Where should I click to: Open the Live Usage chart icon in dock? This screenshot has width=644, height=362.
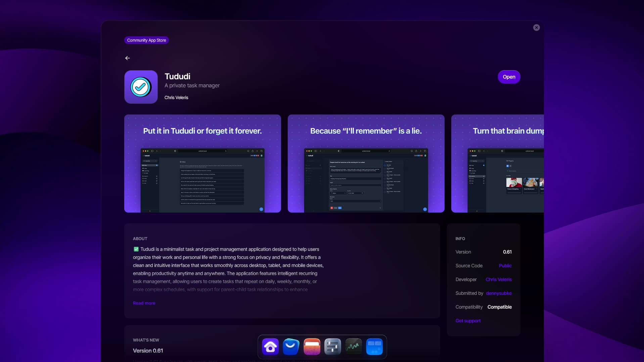coord(354,347)
